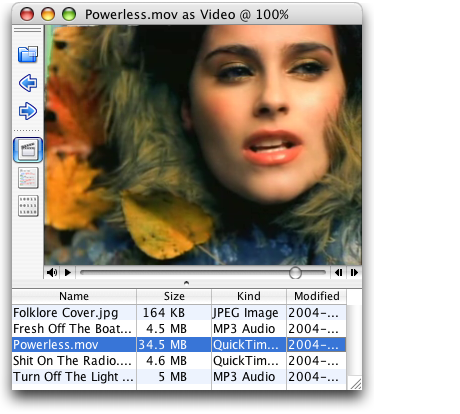This screenshot has width=460, height=414.
Task: Switch to the binary data view icon
Action: click(28, 206)
